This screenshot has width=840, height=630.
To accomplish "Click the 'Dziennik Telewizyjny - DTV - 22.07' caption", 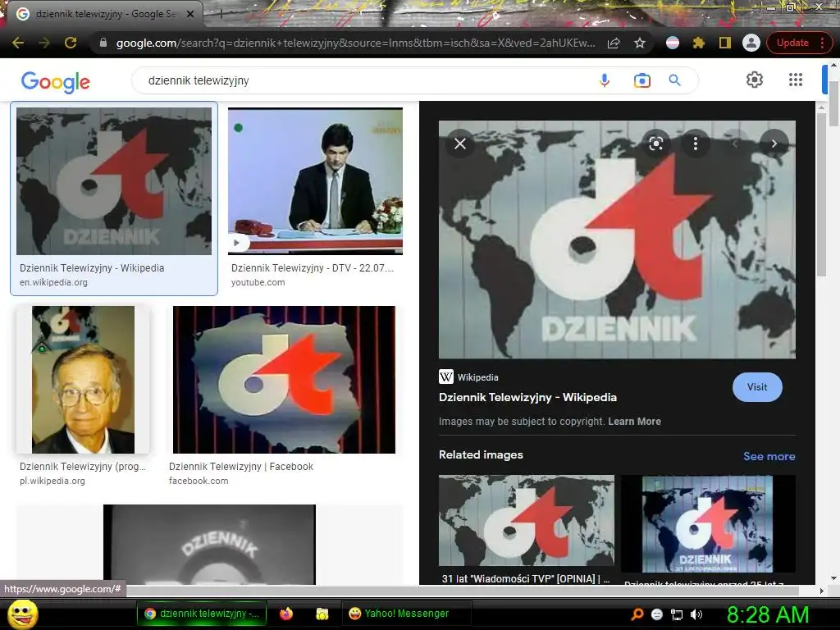I will (x=313, y=268).
